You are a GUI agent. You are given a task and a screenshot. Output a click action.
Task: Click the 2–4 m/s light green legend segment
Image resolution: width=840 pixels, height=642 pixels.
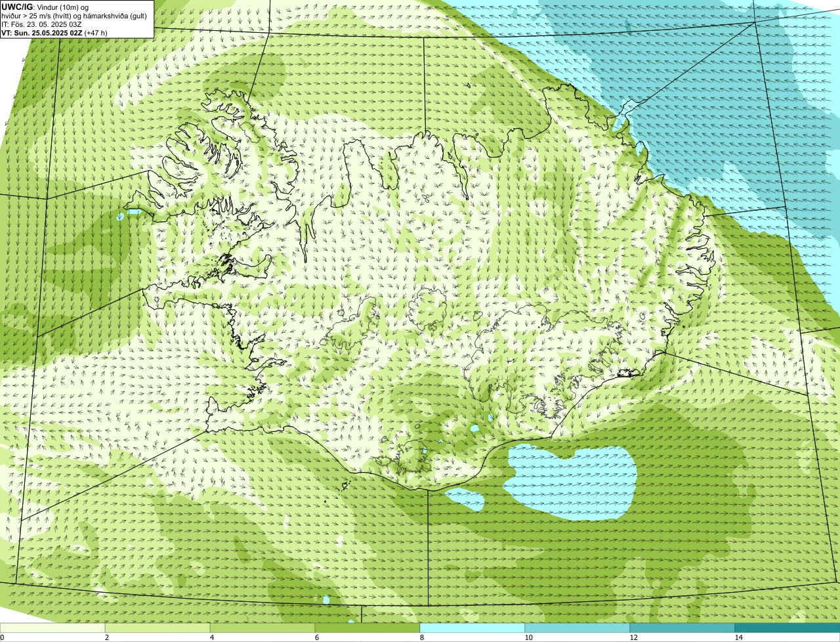pyautogui.click(x=158, y=628)
